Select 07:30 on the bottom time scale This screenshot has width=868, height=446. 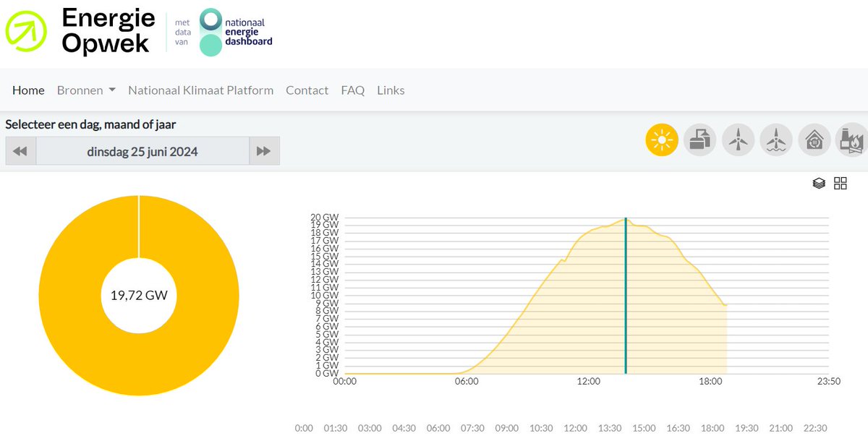tap(472, 428)
